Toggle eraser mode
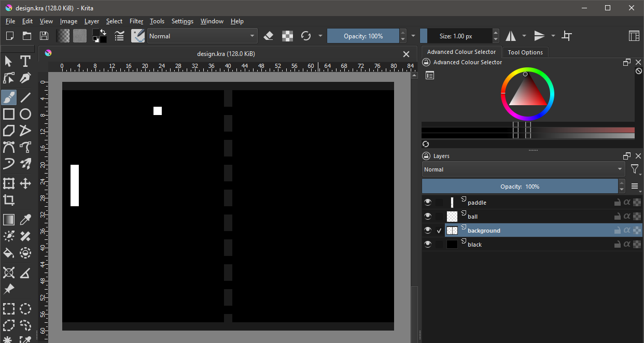Viewport: 644px width, 343px height. click(268, 36)
